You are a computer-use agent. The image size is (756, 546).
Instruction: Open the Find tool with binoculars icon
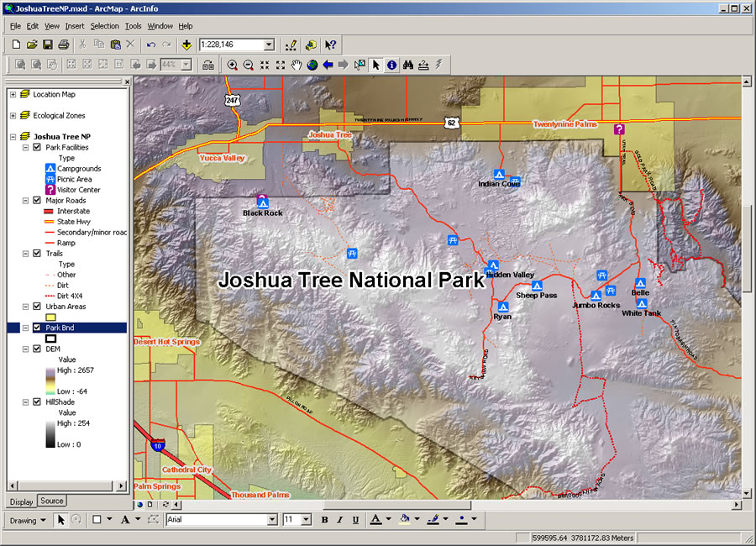click(x=408, y=65)
